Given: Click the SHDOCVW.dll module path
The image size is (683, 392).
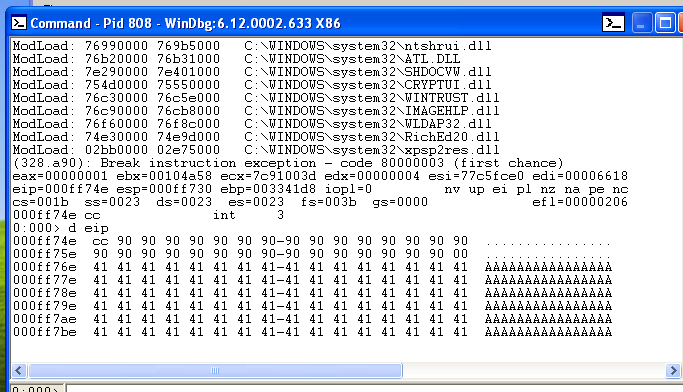Looking at the screenshot, I should click(368, 72).
